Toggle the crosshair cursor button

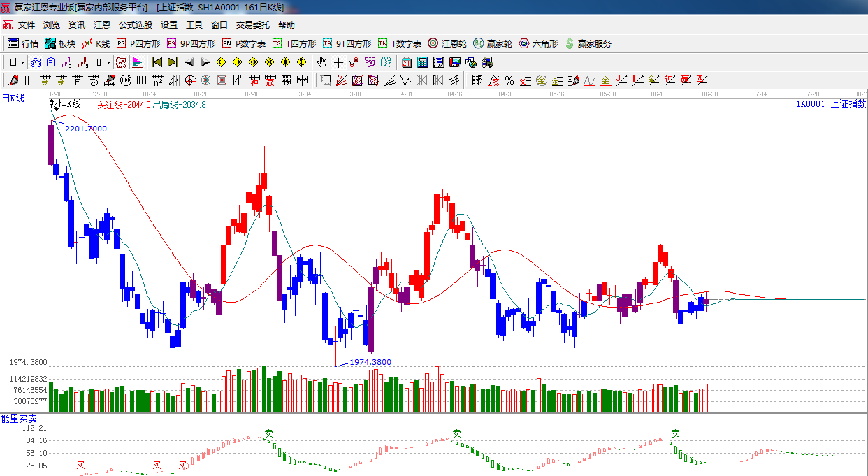[x=338, y=62]
